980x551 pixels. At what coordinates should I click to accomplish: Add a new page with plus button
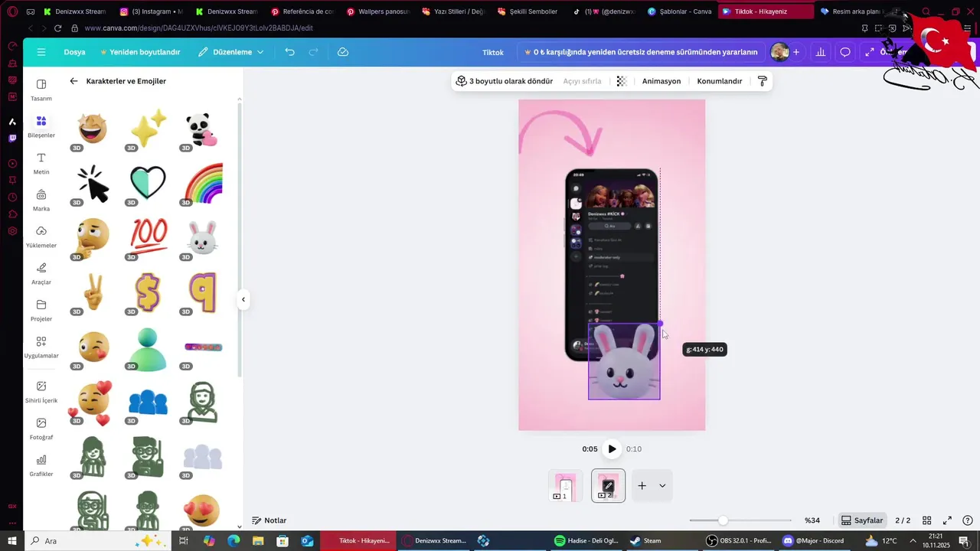642,485
